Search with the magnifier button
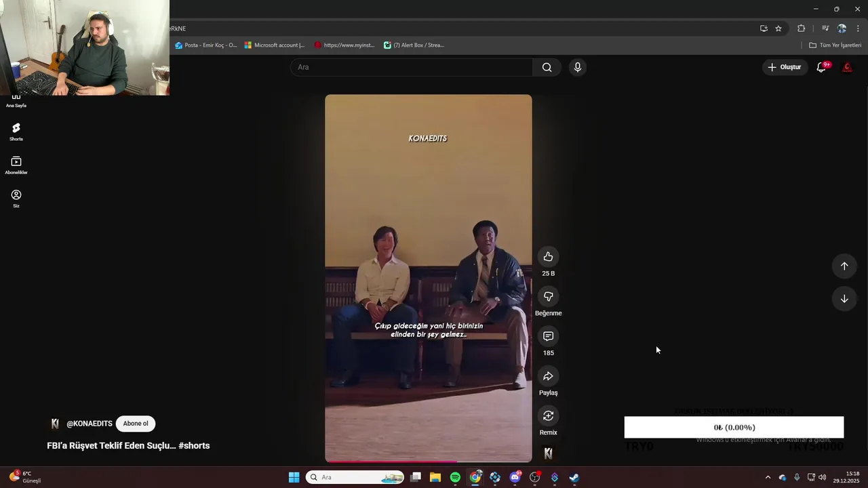This screenshot has width=868, height=488. [x=547, y=67]
